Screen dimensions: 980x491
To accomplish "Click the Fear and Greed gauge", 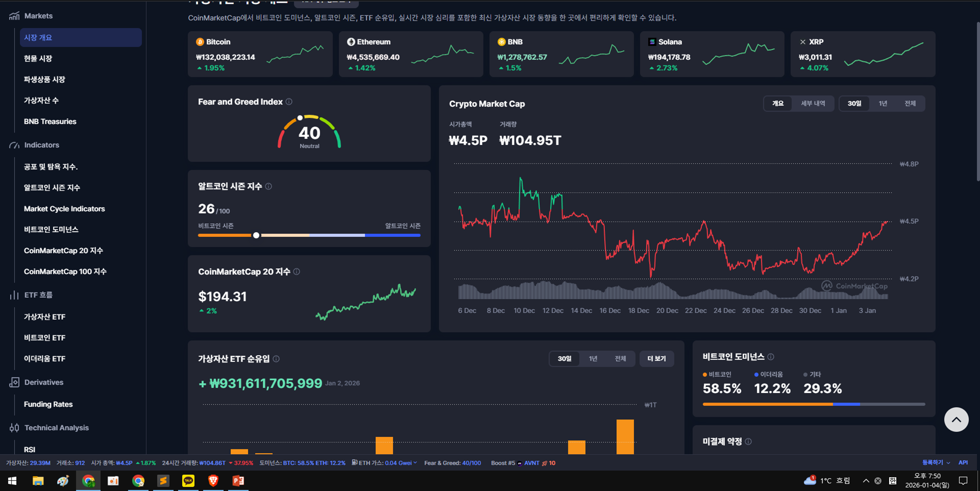I will (x=309, y=131).
